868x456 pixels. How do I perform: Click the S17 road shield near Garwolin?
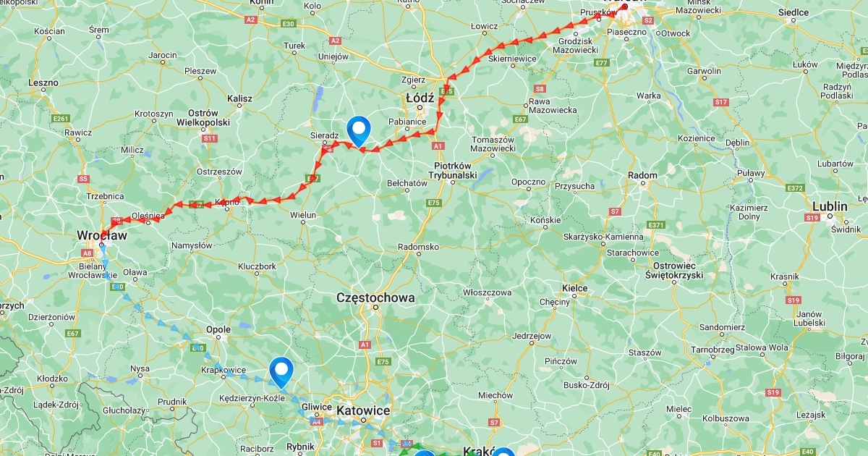[720, 102]
